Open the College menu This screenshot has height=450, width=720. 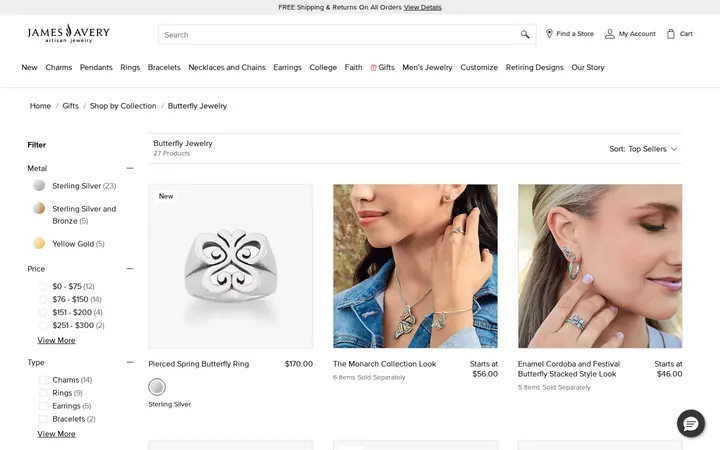[323, 67]
